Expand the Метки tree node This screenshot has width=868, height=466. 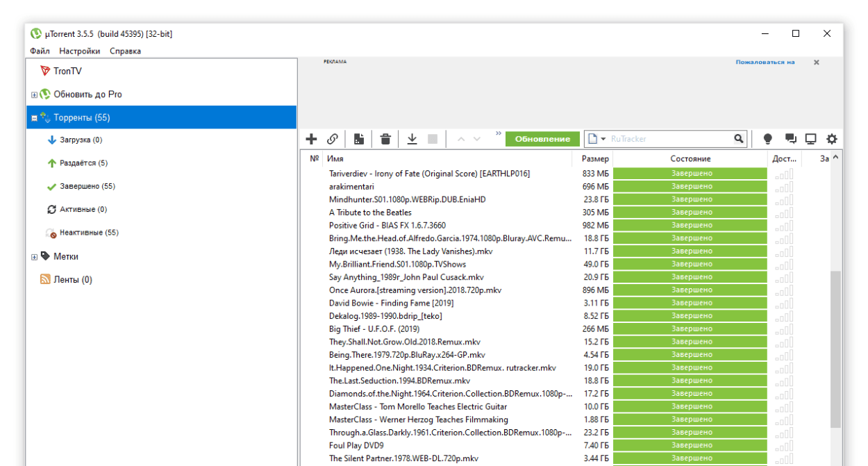[34, 257]
